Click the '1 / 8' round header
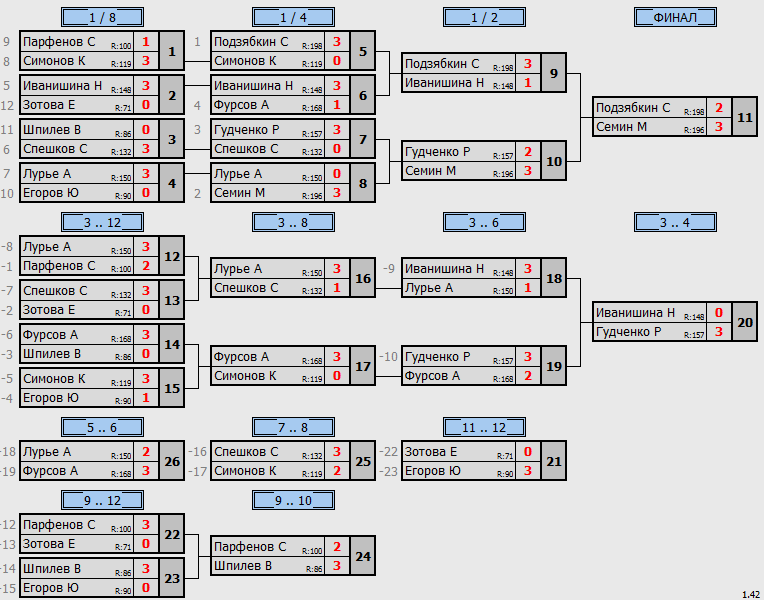The width and height of the screenshot is (764, 600). tap(102, 18)
